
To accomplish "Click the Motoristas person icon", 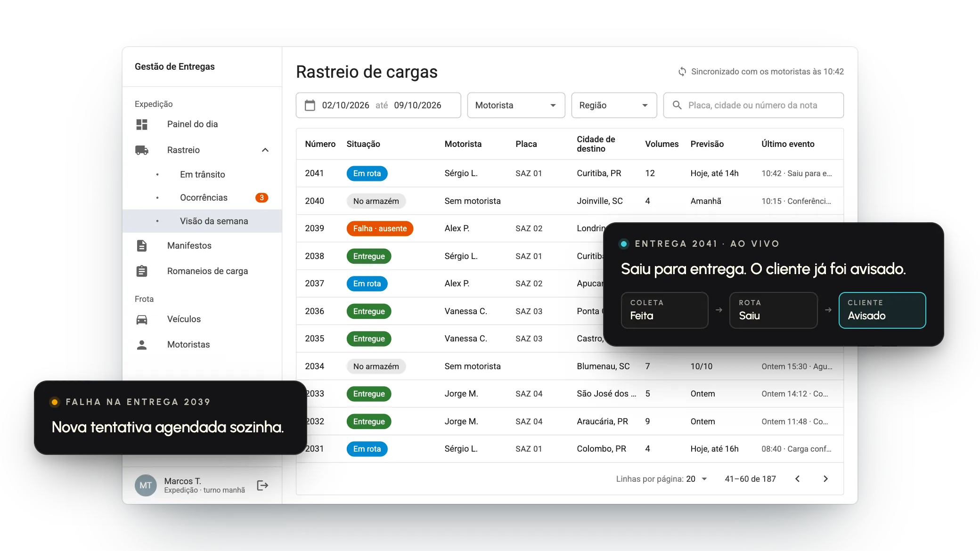I will [142, 345].
